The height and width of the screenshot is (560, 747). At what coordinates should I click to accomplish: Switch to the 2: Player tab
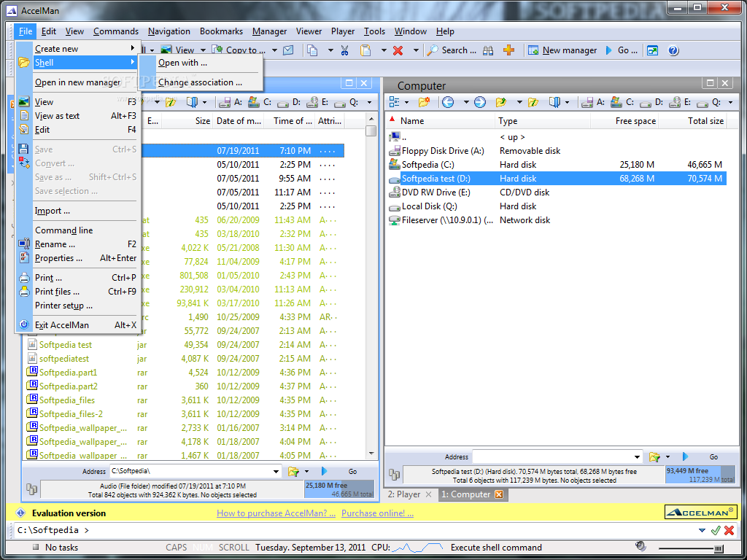(403, 494)
